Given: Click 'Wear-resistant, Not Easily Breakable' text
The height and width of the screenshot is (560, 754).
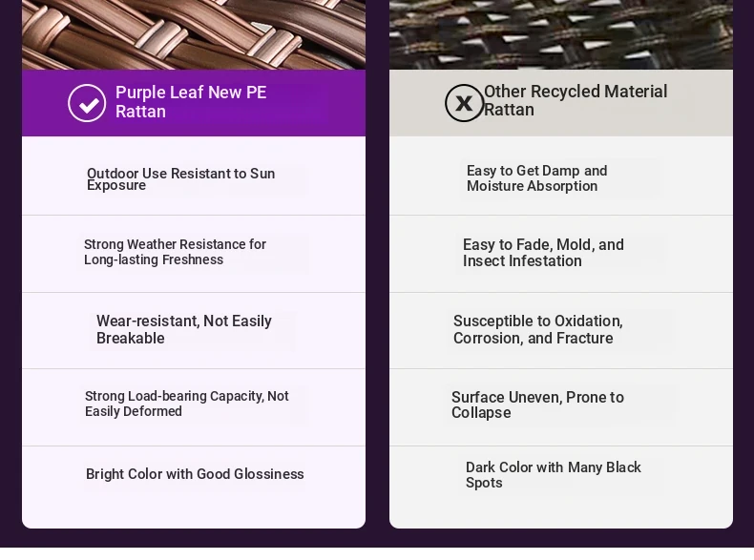Looking at the screenshot, I should (x=184, y=329).
